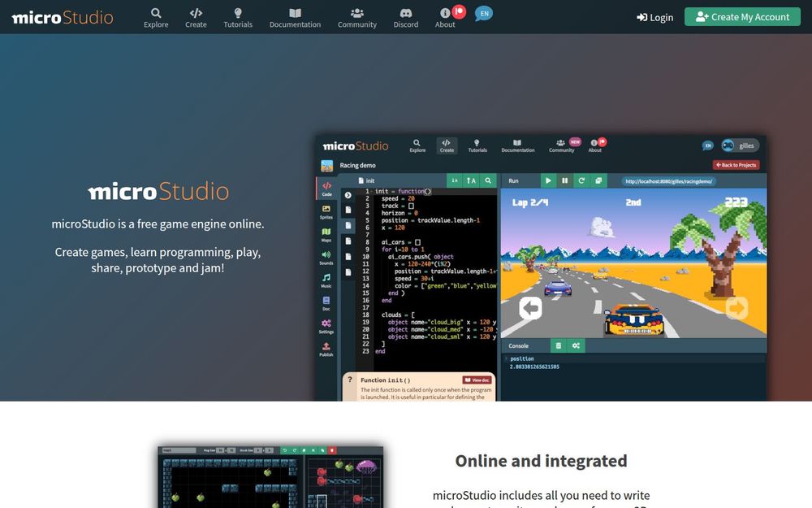
Task: Click the Reload icon in Run bar
Action: click(x=581, y=180)
